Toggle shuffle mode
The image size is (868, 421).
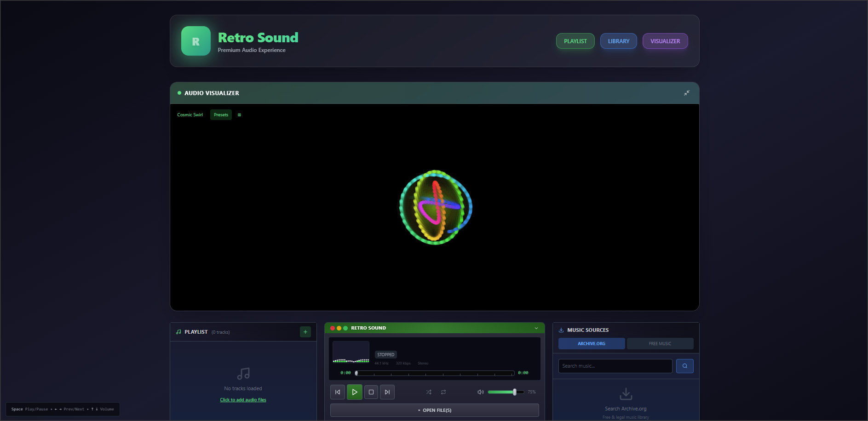[x=429, y=392]
